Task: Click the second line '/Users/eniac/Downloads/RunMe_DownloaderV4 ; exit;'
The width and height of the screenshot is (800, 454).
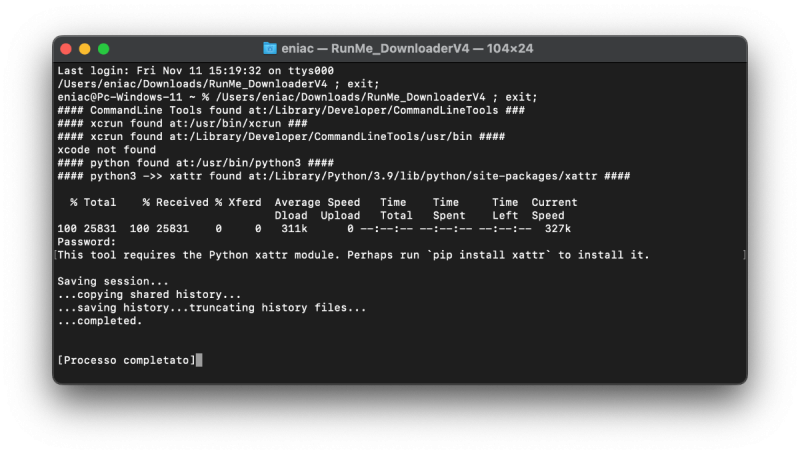Action: pos(218,84)
